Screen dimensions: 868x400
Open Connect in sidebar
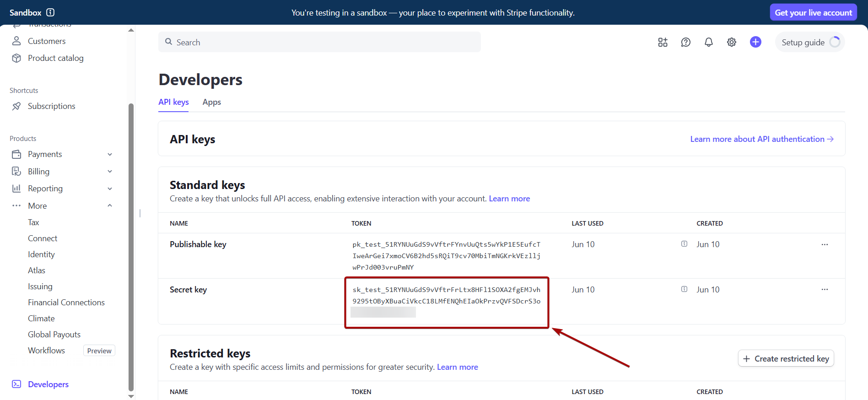pos(43,238)
